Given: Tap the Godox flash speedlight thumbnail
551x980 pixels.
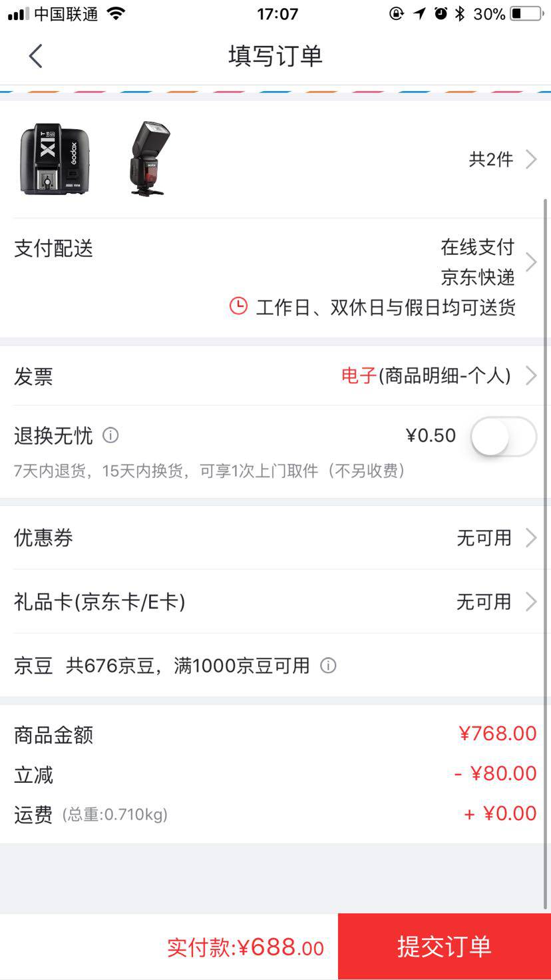Looking at the screenshot, I should (x=149, y=159).
